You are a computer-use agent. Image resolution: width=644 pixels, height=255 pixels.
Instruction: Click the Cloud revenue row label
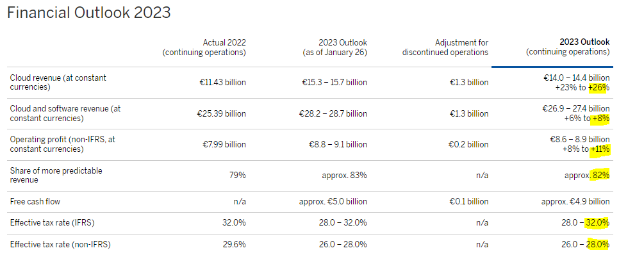point(58,82)
